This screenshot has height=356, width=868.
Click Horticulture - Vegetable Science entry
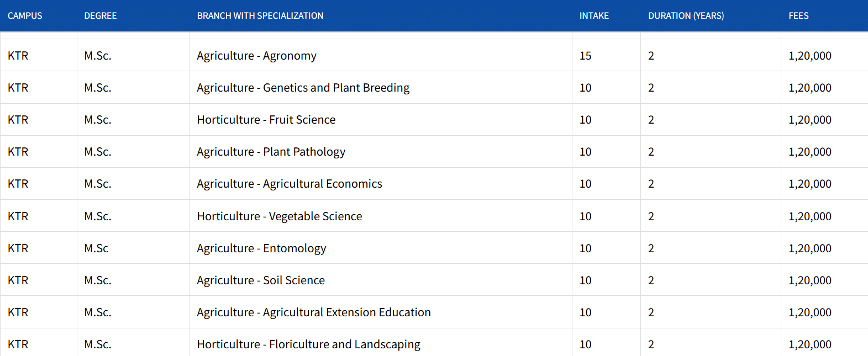280,216
